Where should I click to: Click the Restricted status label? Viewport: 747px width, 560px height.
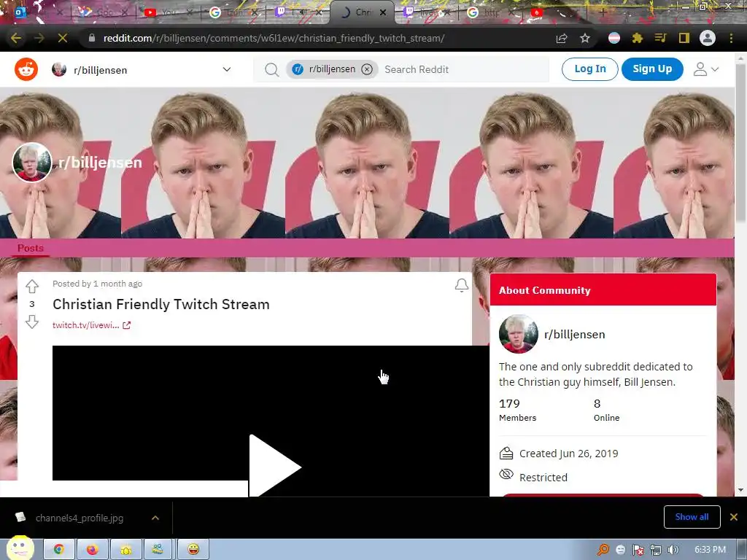[543, 478]
